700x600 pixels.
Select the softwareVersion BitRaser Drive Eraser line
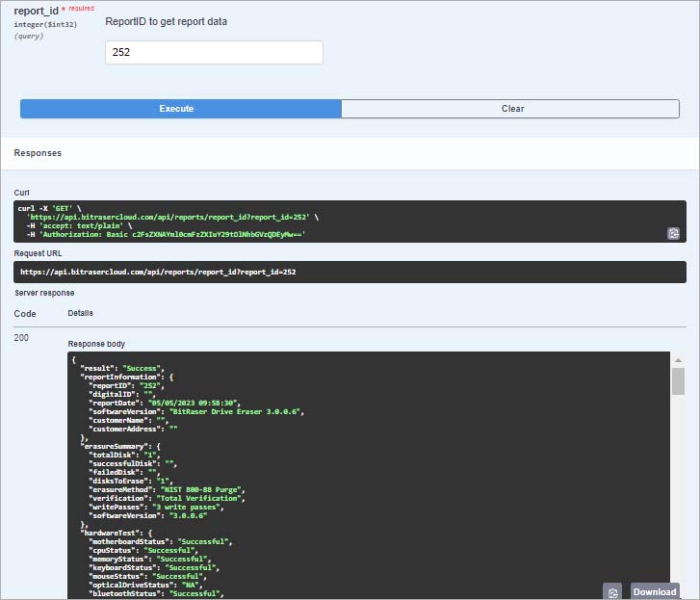point(196,411)
